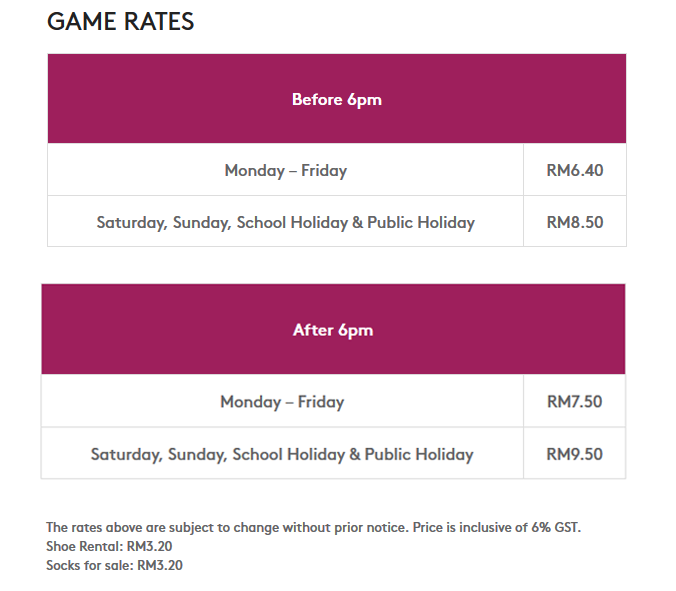This screenshot has width=676, height=591.
Task: Select the Before 6pm table header
Action: tap(337, 99)
